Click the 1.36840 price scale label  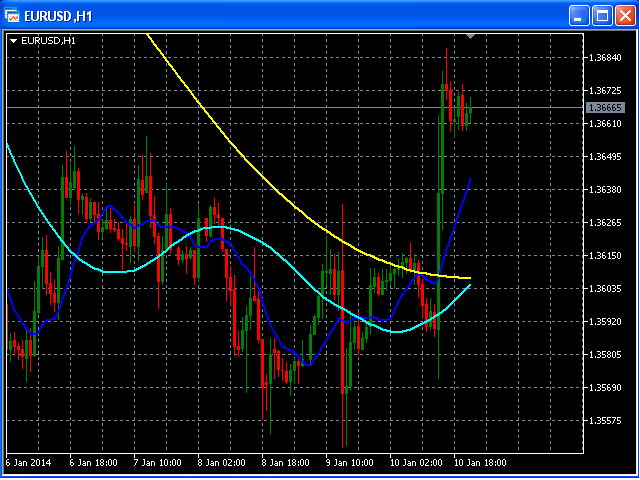point(606,58)
